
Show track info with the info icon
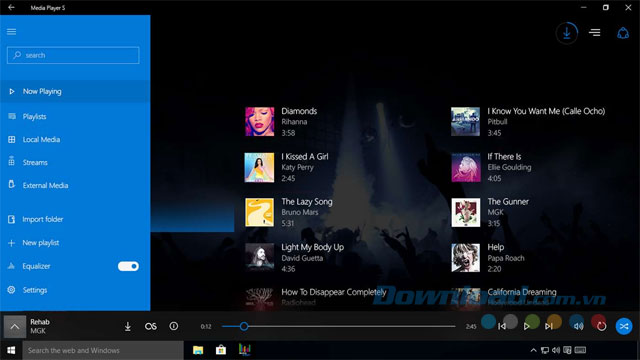tap(173, 326)
